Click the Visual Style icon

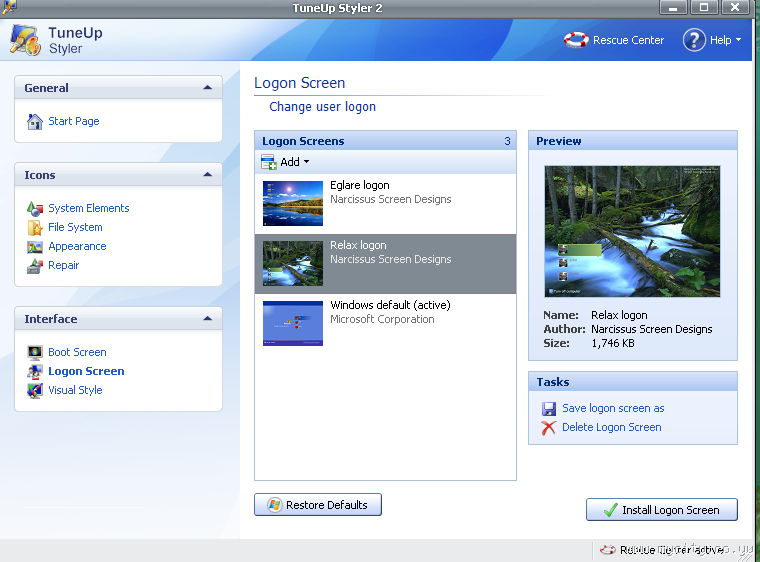click(x=35, y=390)
